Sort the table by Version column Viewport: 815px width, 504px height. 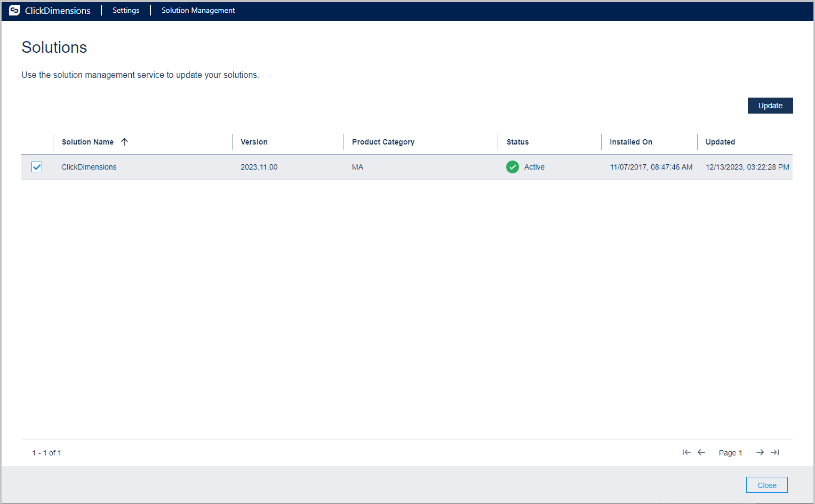[x=254, y=141]
